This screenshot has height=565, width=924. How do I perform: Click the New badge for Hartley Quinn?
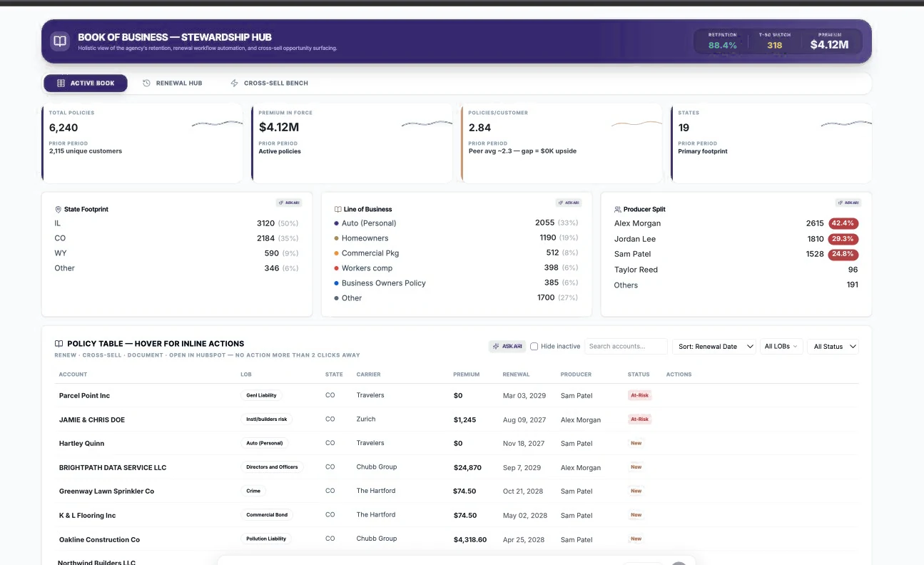point(636,443)
